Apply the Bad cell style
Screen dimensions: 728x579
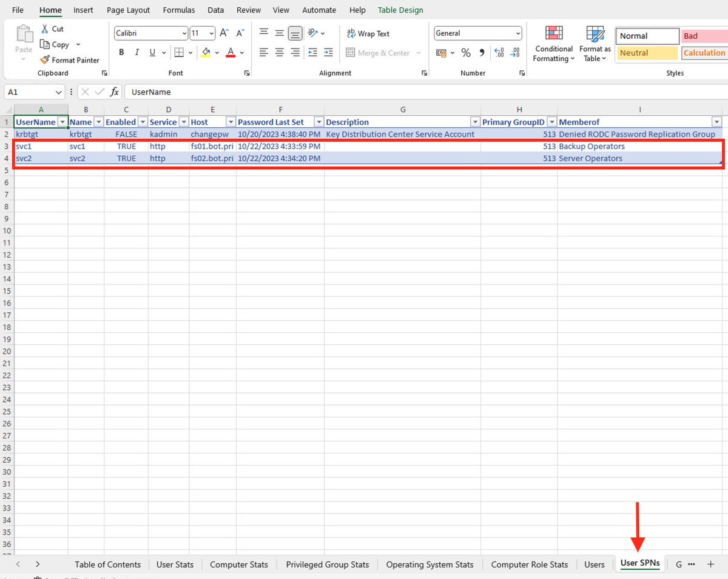[x=704, y=36]
